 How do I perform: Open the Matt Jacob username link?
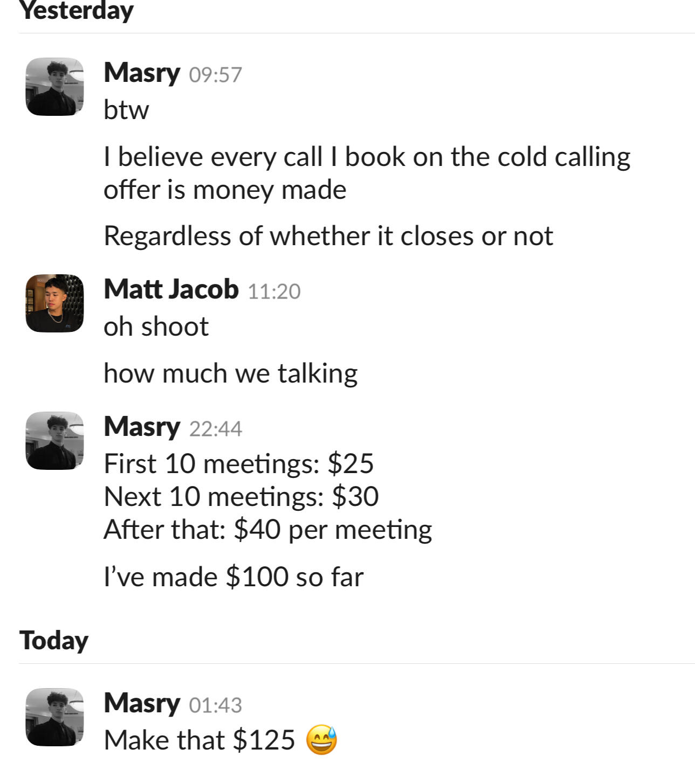171,289
